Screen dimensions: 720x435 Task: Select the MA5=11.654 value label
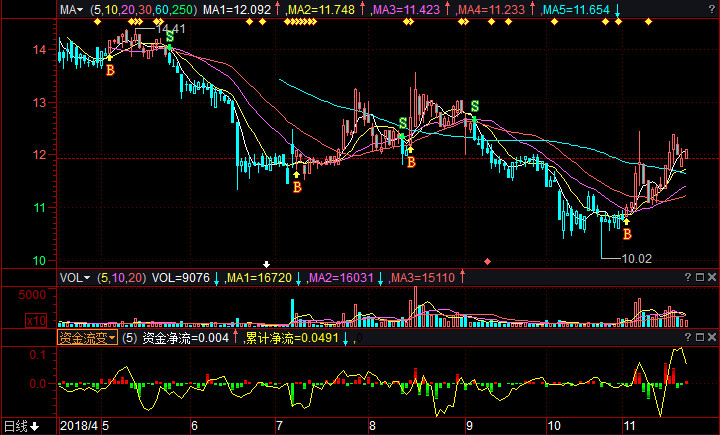tap(576, 9)
